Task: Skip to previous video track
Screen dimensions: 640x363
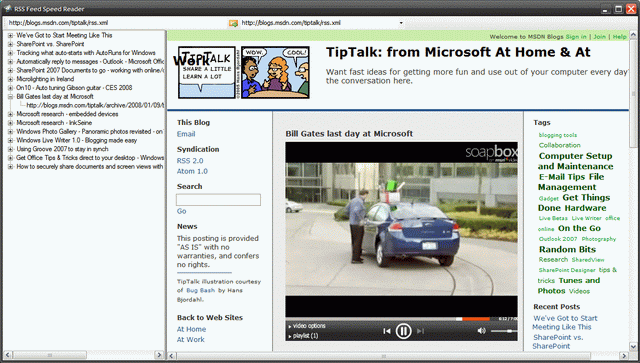Action: tap(387, 331)
